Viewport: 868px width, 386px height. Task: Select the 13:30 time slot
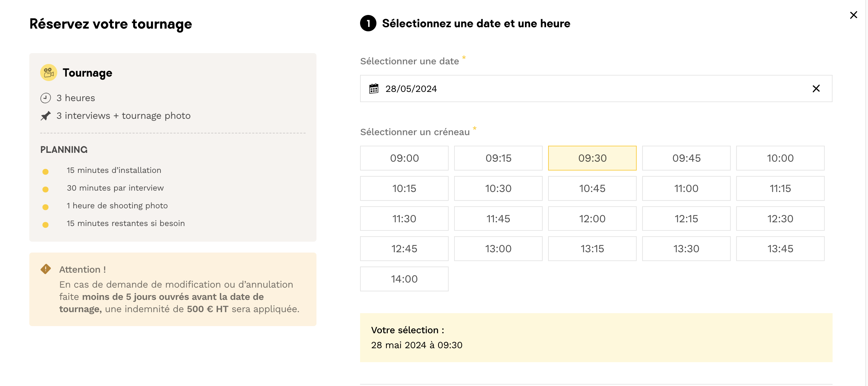coord(686,249)
